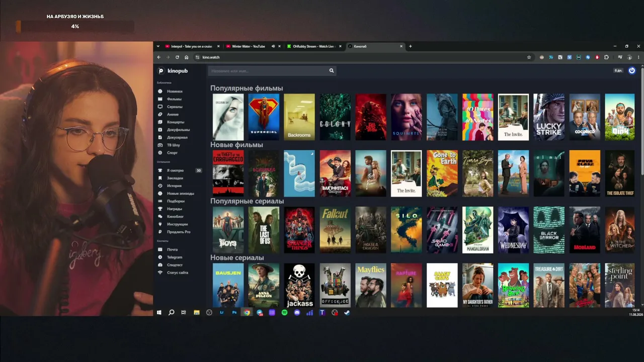
Task: Click the Закладки bookmark icon
Action: point(160,178)
